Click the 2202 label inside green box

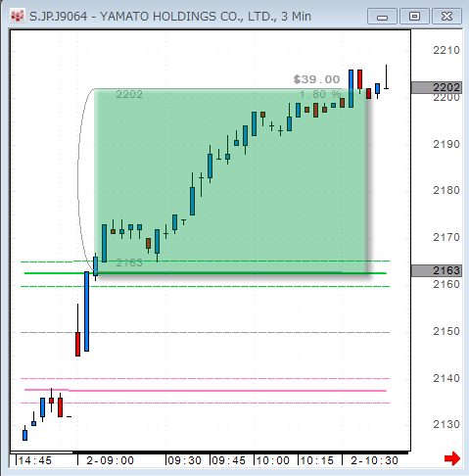click(x=129, y=94)
